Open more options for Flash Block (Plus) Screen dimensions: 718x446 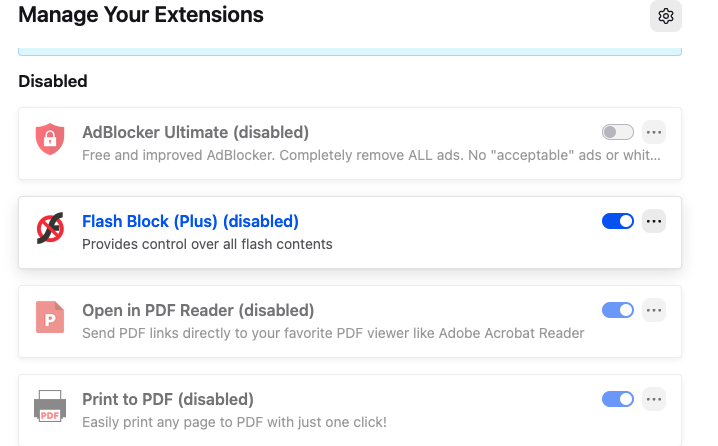pos(654,221)
